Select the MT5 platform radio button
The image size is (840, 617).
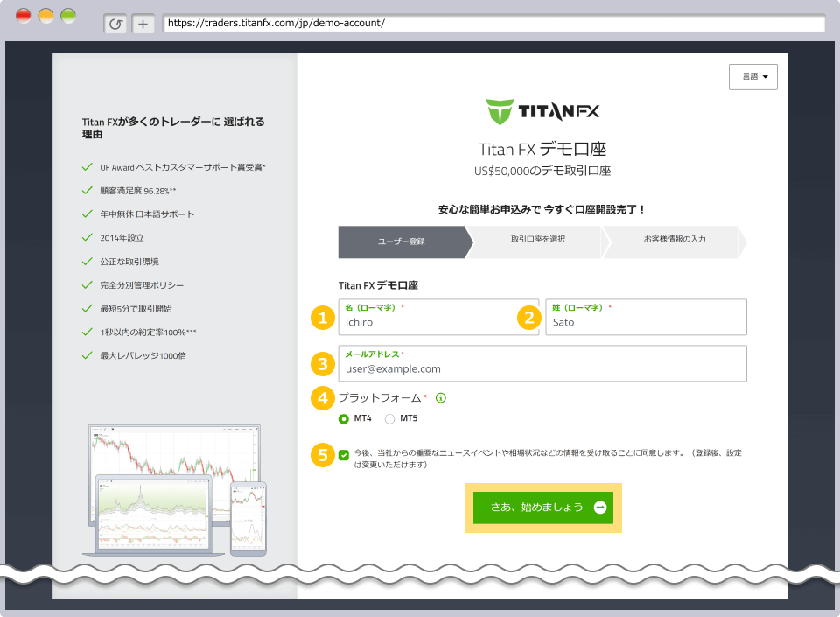point(390,418)
